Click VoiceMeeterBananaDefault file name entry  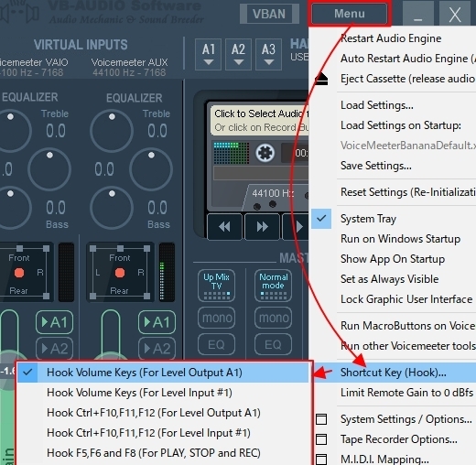pos(408,146)
